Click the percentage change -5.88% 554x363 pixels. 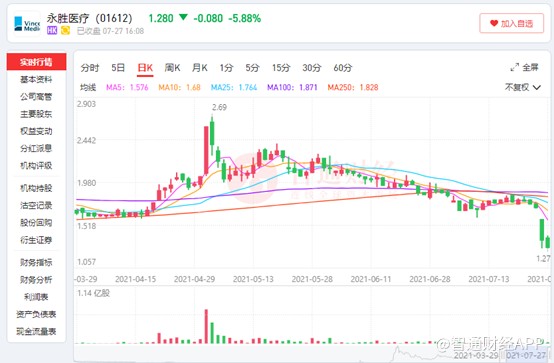pos(245,18)
